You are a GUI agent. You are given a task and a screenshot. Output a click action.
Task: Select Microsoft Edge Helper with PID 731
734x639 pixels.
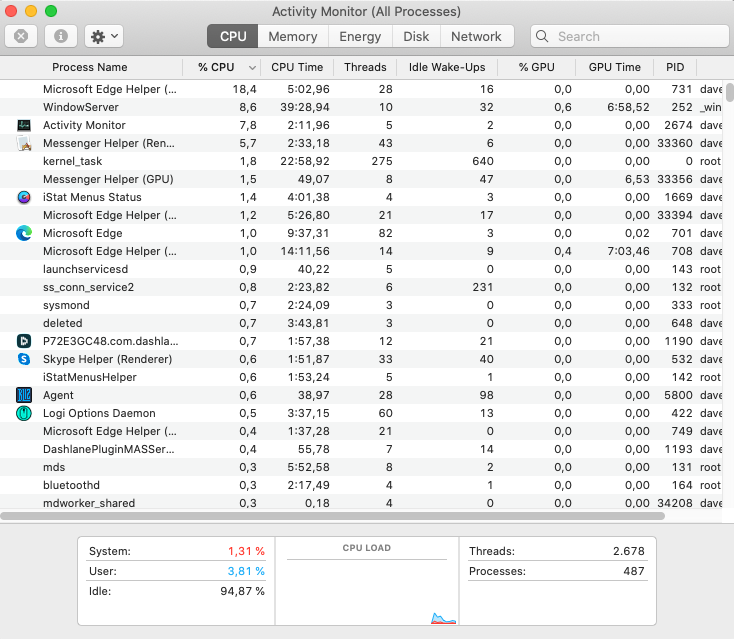(361, 89)
